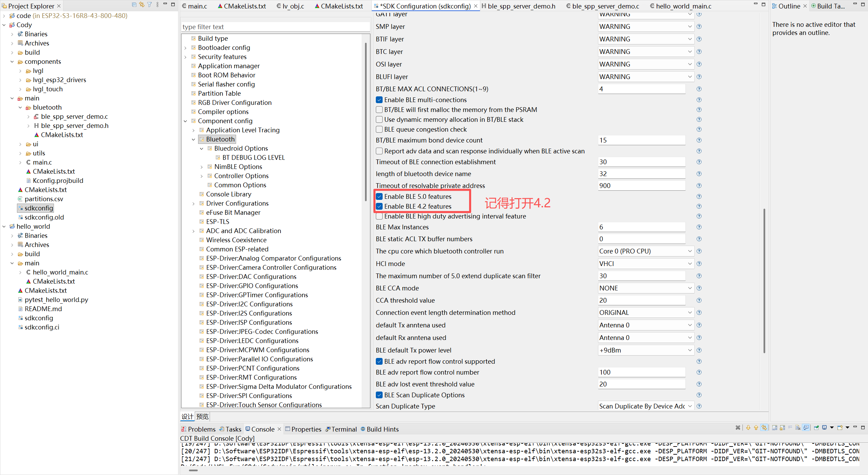Screen dimensions: 868x475
Task: Close the Outline view X
Action: coord(805,6)
